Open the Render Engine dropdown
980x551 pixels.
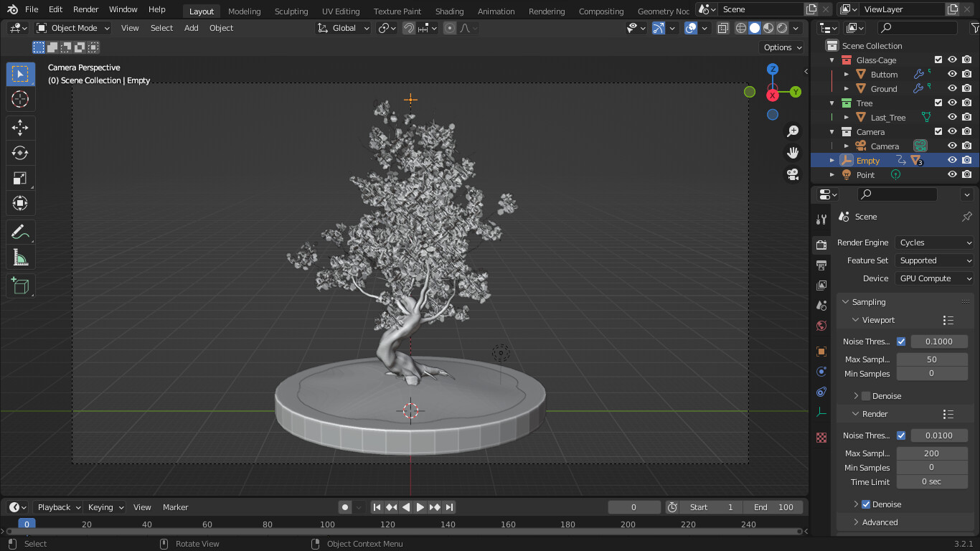935,242
